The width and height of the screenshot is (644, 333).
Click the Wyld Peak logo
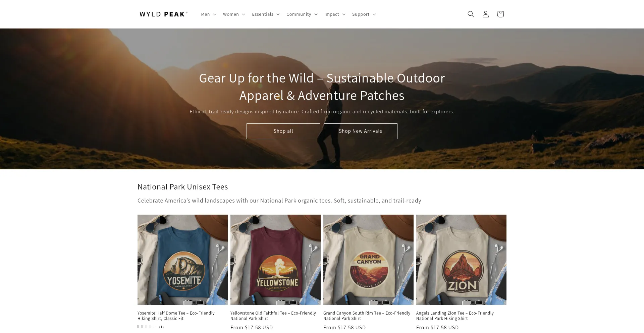coord(163,14)
